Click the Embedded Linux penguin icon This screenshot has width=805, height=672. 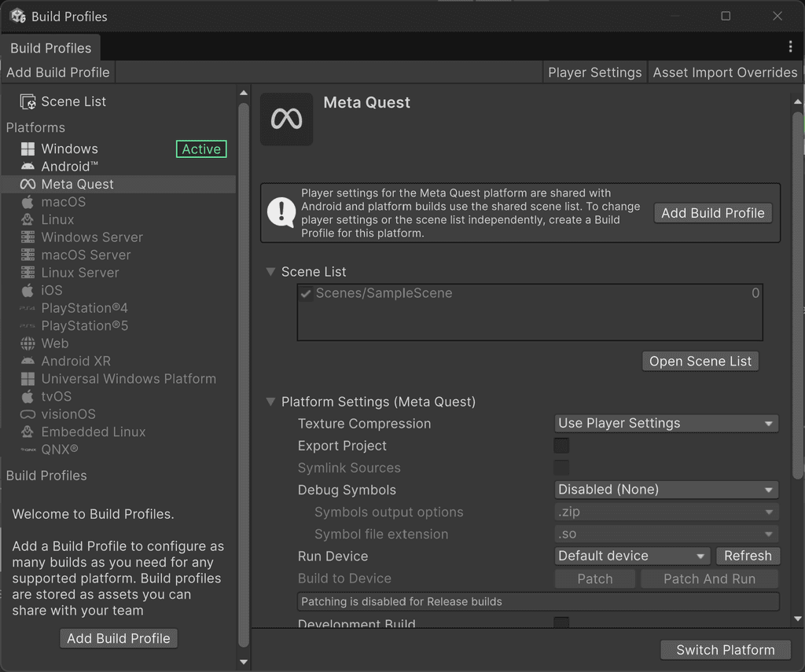tap(28, 431)
